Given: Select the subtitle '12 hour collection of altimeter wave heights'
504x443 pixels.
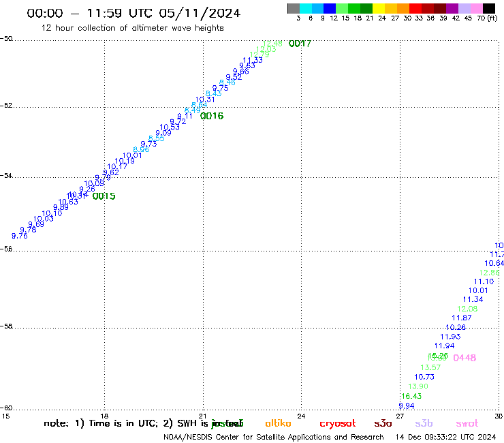Looking at the screenshot, I should 132,28.
